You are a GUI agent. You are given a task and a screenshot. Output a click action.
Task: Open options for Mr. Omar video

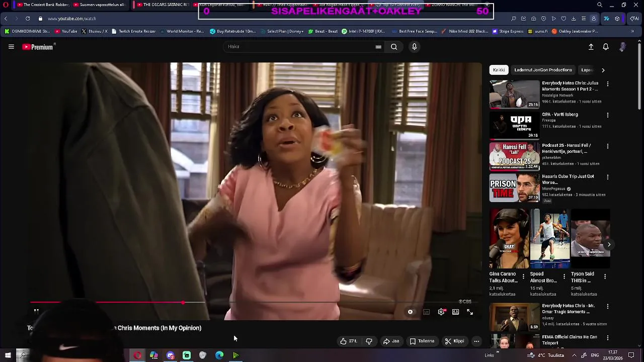click(x=607, y=307)
